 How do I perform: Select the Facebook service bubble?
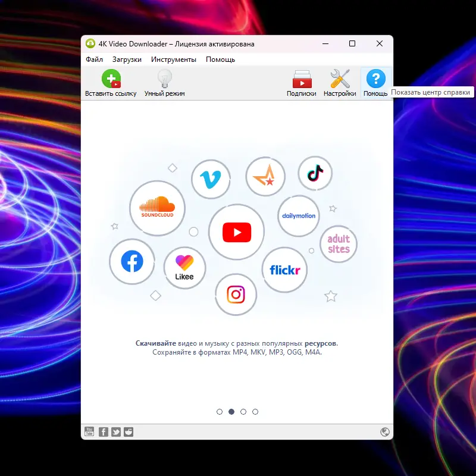131,262
